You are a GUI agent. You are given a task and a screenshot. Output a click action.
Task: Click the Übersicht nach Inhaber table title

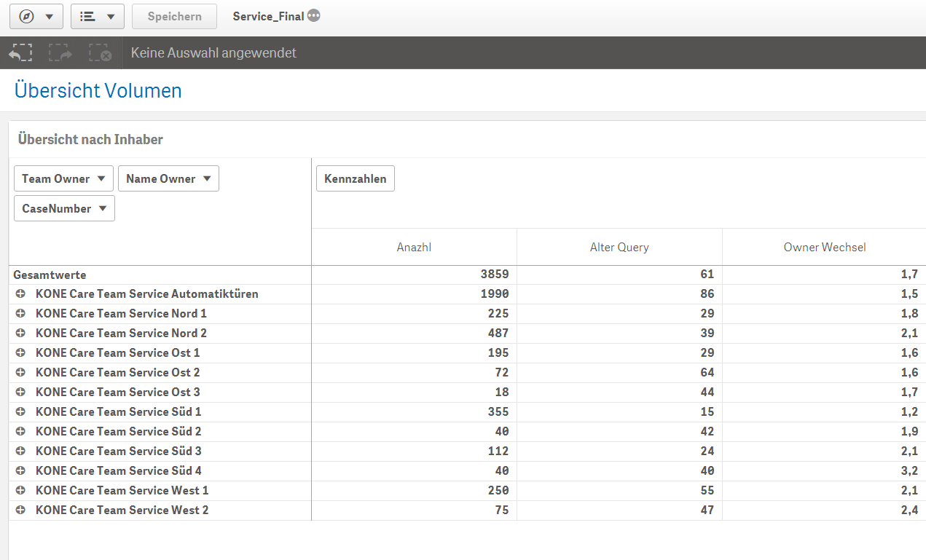click(x=90, y=139)
